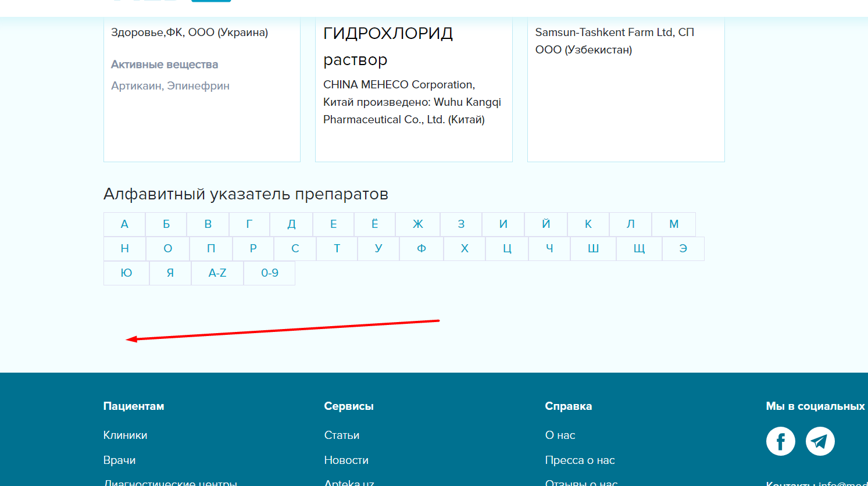Select letter Б in alphabet index
The width and height of the screenshot is (868, 486).
(x=166, y=224)
